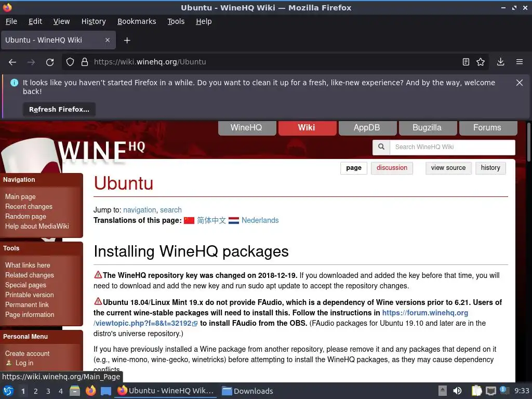Screen dimensions: 532x399
Task: Open the Printable version link
Action: pos(30,295)
